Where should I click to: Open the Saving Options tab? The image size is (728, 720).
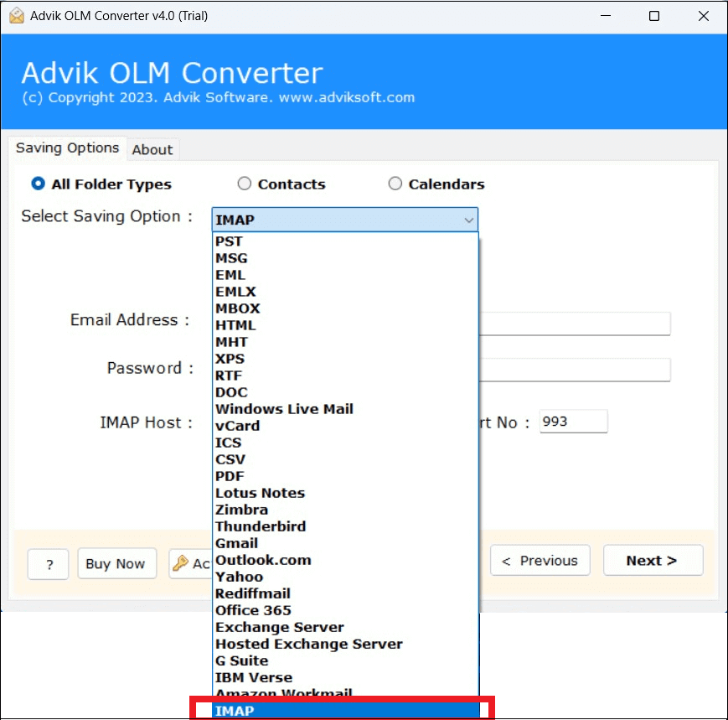click(67, 148)
